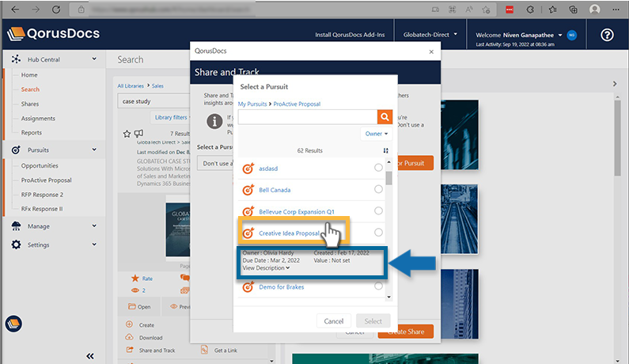Expand the Settings section chevron
Image resolution: width=629 pixels, height=364 pixels.
tap(94, 245)
